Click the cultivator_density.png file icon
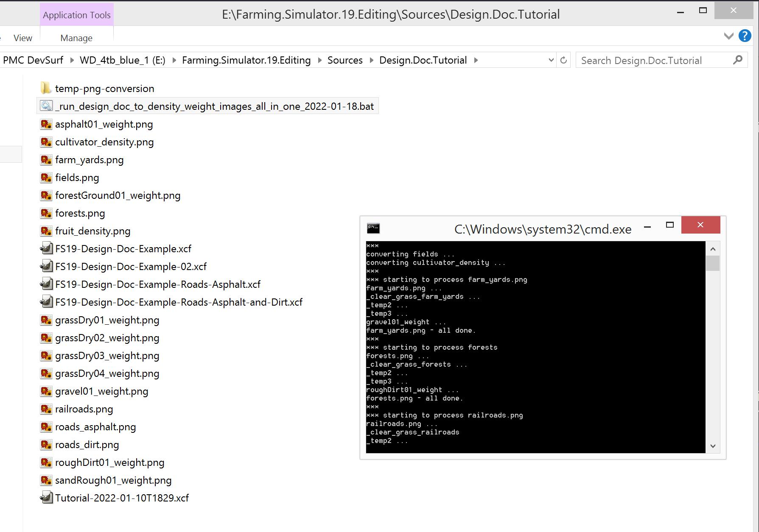The height and width of the screenshot is (532, 759). (x=46, y=142)
